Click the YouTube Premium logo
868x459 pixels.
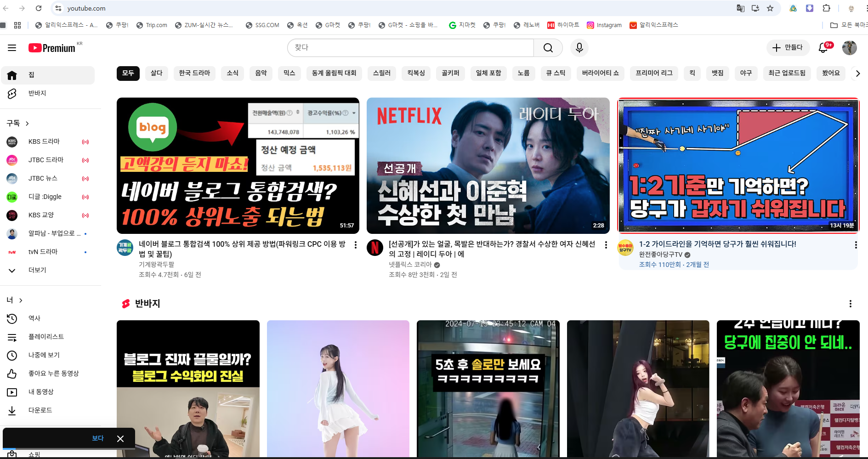coord(52,48)
